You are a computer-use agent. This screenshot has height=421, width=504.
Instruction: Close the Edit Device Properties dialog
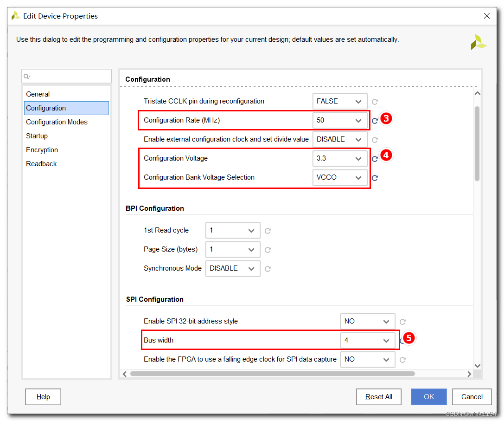[x=487, y=16]
